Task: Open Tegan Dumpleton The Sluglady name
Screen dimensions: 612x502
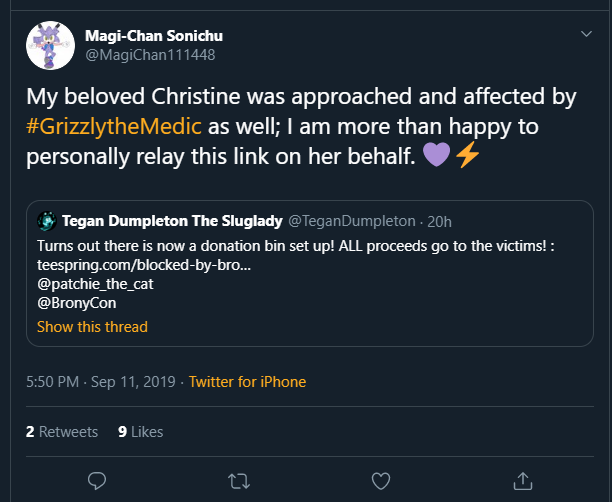Action: (x=172, y=221)
